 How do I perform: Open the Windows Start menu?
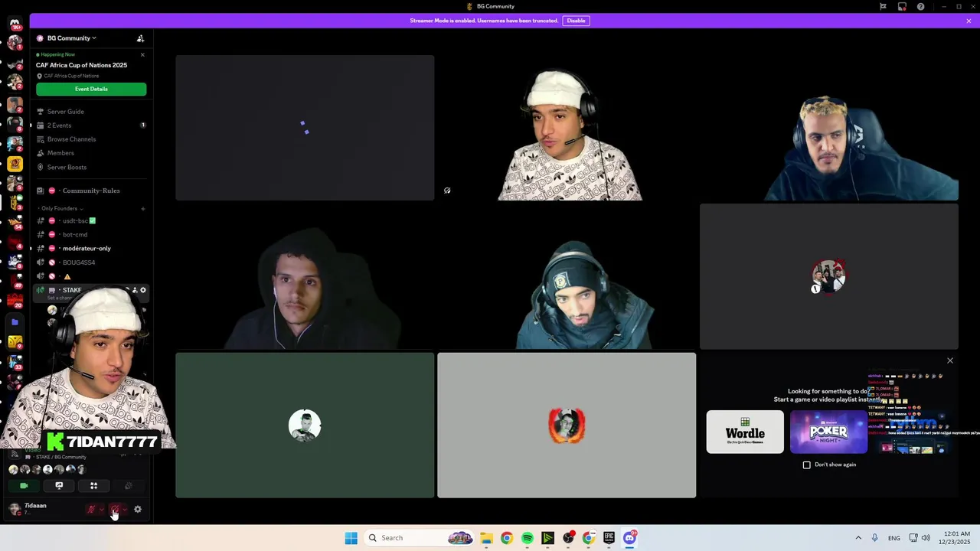click(x=351, y=538)
